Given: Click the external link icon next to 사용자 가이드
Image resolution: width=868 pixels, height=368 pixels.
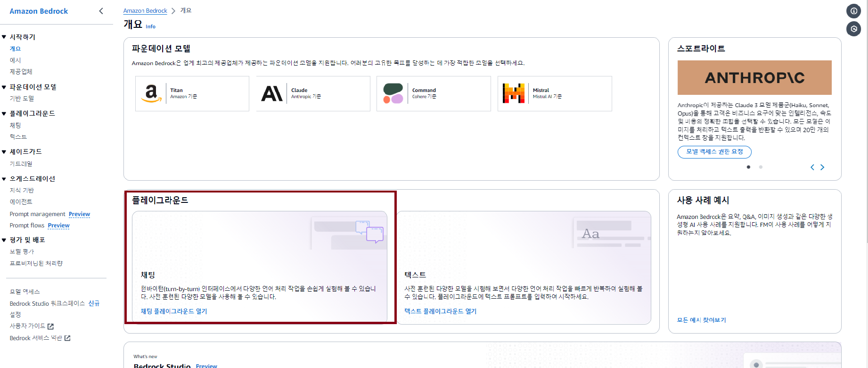Looking at the screenshot, I should [50, 326].
